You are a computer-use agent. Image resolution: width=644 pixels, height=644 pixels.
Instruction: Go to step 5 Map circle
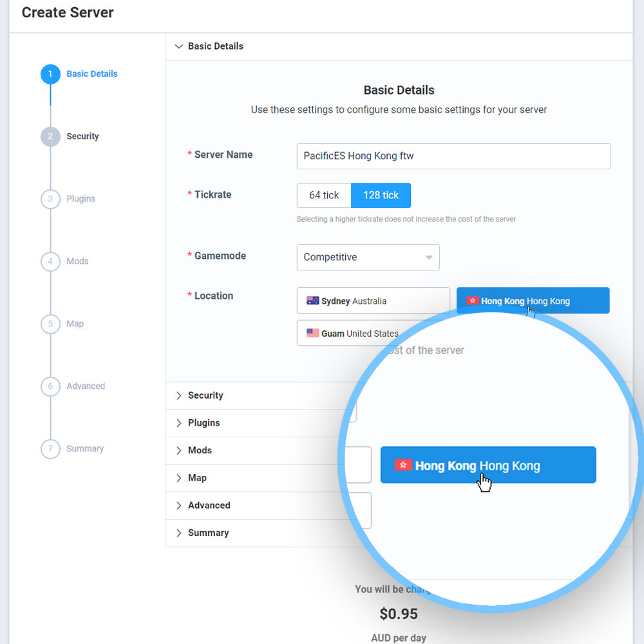(x=50, y=324)
